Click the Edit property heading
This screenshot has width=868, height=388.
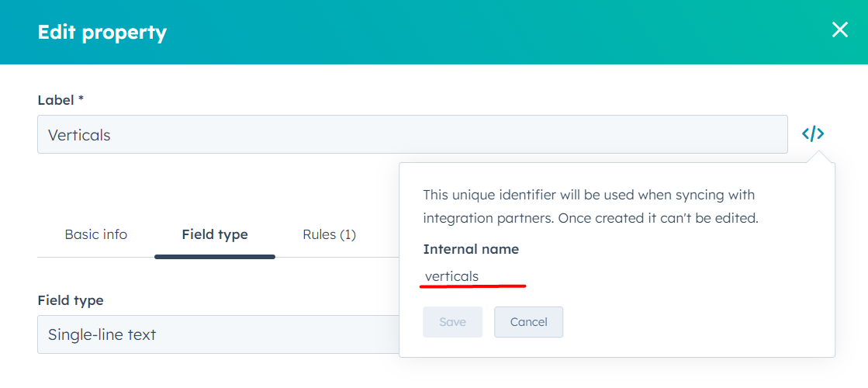[x=102, y=33]
